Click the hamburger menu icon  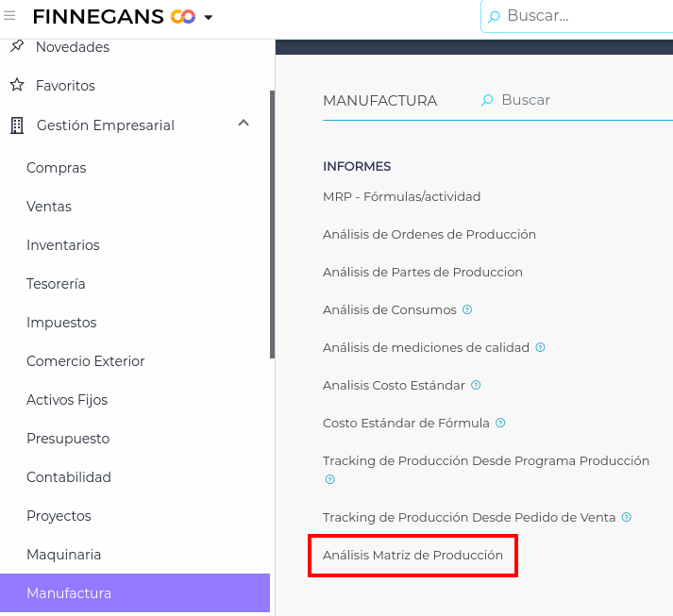pyautogui.click(x=10, y=16)
